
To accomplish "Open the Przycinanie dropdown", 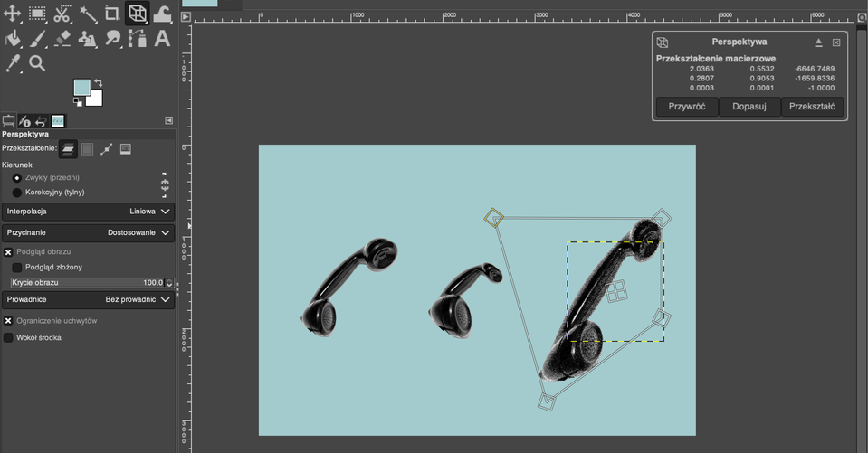I will pos(88,233).
